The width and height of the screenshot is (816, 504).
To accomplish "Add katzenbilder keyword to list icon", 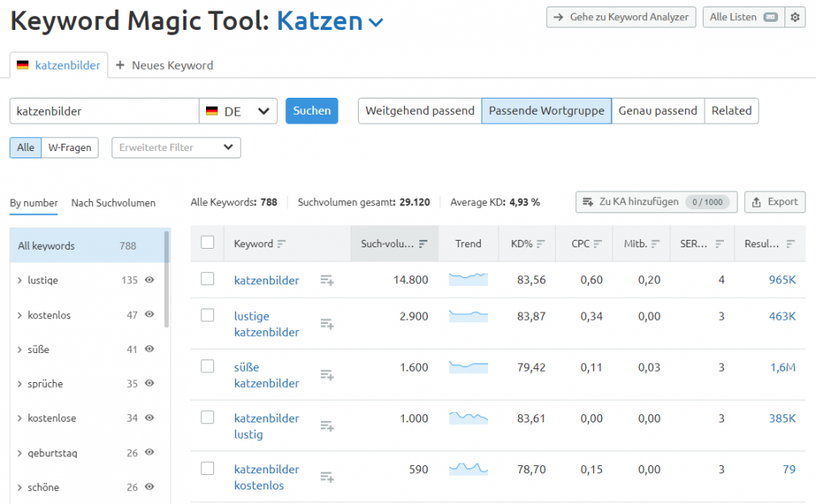I will pos(327,280).
